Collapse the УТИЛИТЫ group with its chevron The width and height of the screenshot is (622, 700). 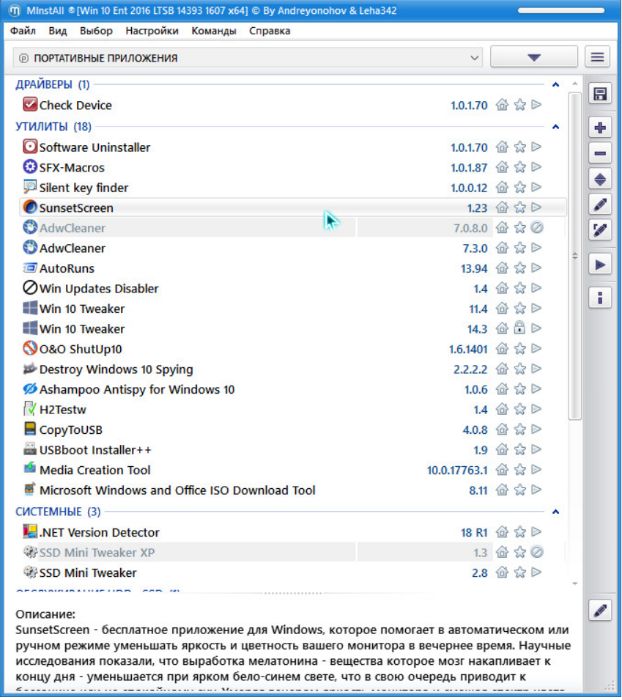(556, 127)
